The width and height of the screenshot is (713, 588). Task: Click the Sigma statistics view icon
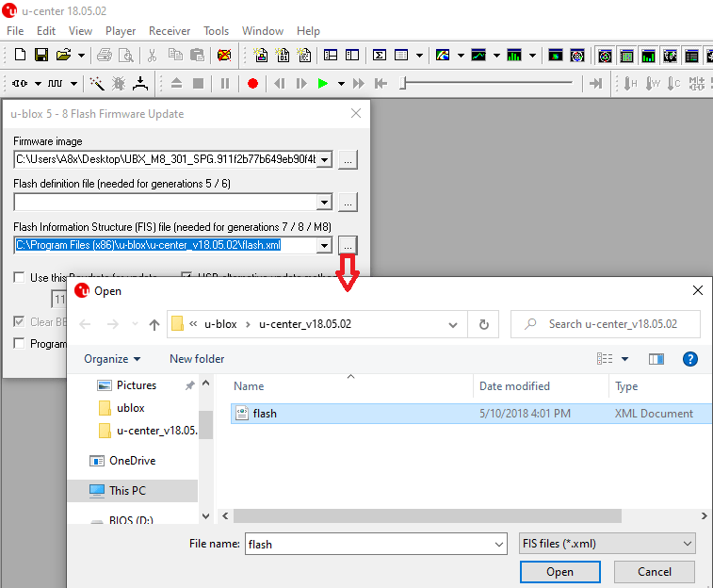click(380, 56)
